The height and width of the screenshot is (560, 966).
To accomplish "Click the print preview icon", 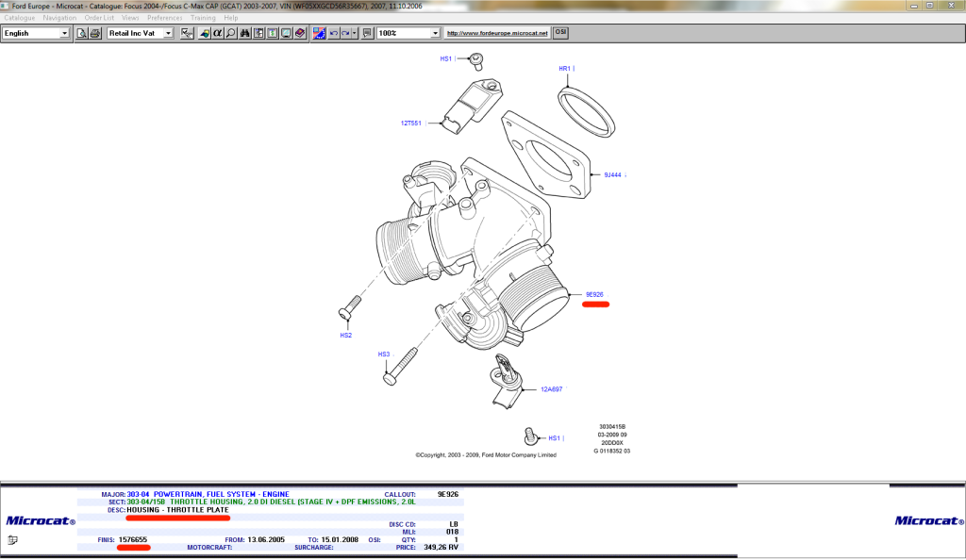I will pos(82,33).
